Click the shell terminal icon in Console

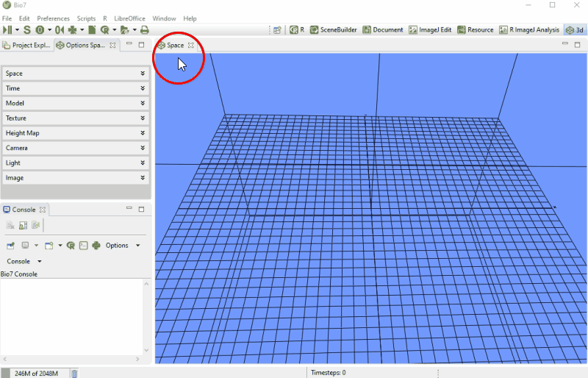coord(84,246)
